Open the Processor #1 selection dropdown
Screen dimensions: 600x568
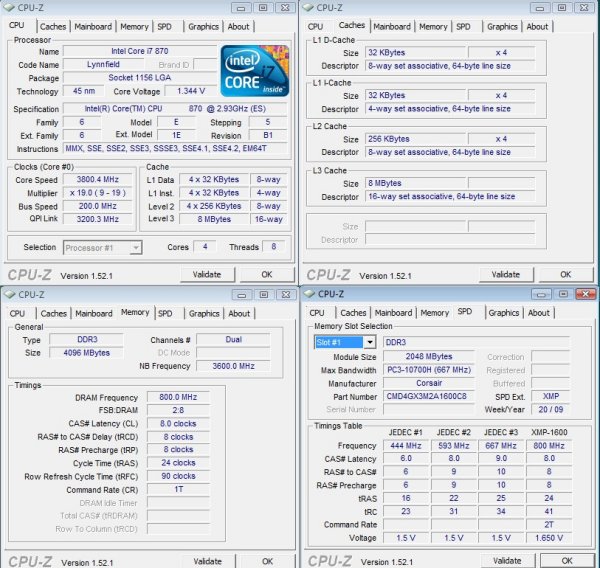click(x=135, y=248)
